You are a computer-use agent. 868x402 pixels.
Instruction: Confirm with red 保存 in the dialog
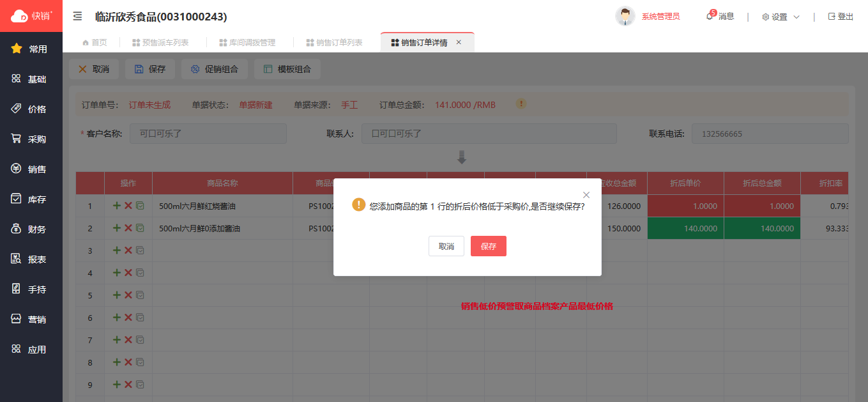[x=489, y=246]
